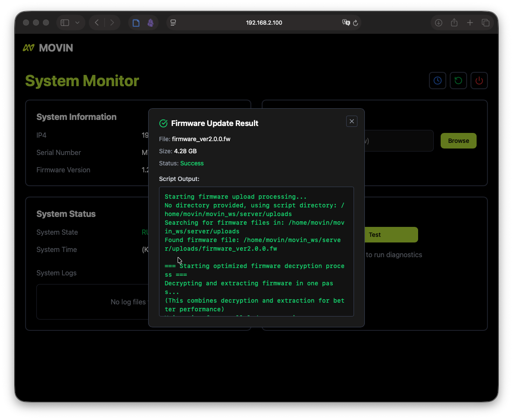The height and width of the screenshot is (420, 513).
Task: Click the green restart icon button
Action: click(458, 81)
